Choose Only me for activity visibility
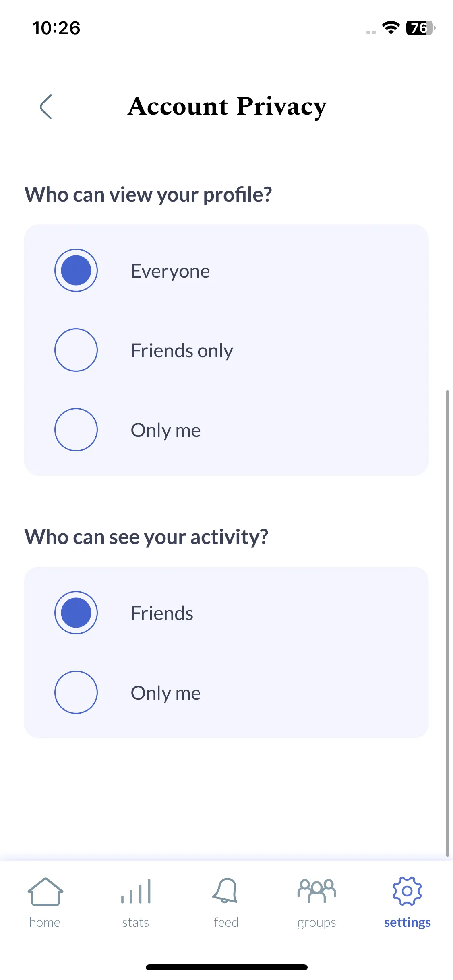 click(76, 692)
